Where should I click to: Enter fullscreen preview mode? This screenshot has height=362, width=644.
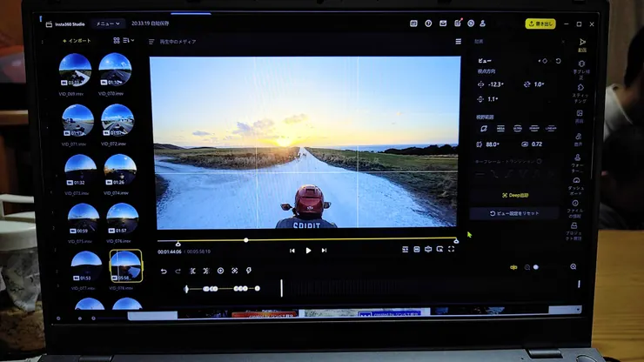(451, 249)
